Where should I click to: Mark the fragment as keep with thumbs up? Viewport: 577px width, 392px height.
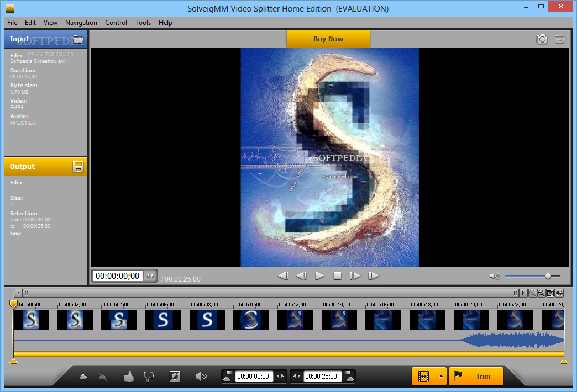click(129, 377)
